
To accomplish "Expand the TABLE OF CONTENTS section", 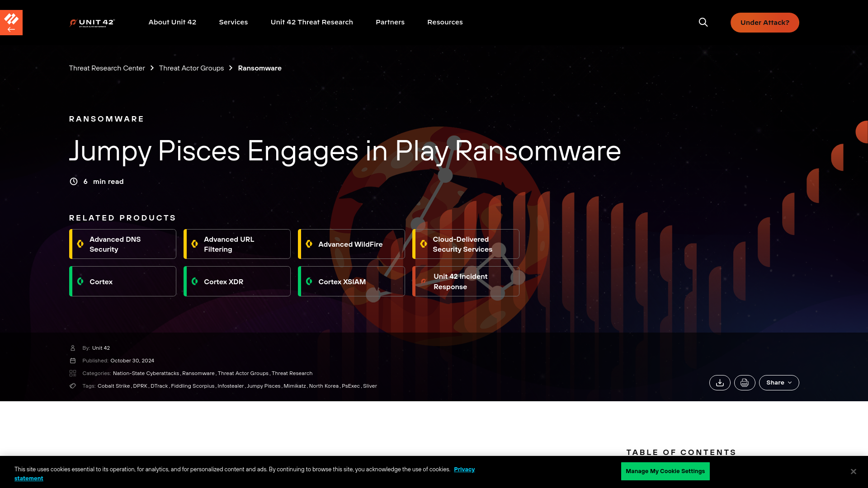I will coord(681,452).
